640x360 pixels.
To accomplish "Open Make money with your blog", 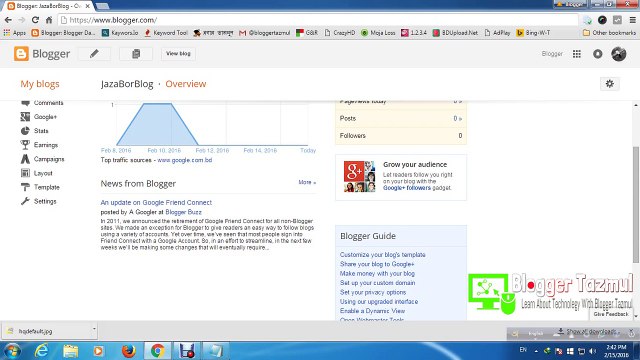I will (378, 273).
